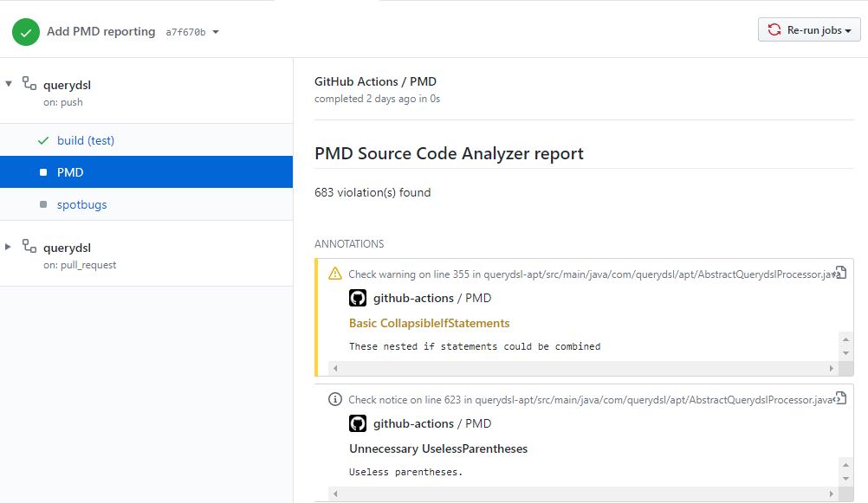
Task: Click the PMD Source Code Analyzer report heading
Action: coord(449,153)
